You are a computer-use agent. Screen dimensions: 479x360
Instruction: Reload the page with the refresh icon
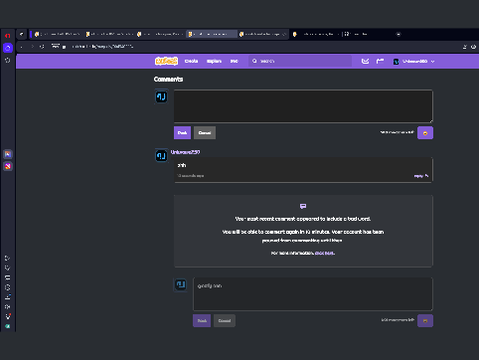(x=42, y=47)
